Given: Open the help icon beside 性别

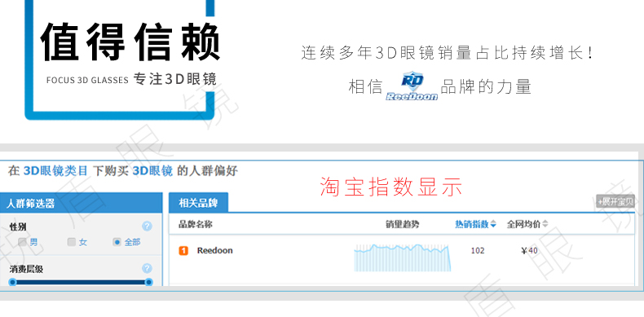Looking at the screenshot, I should point(147,227).
